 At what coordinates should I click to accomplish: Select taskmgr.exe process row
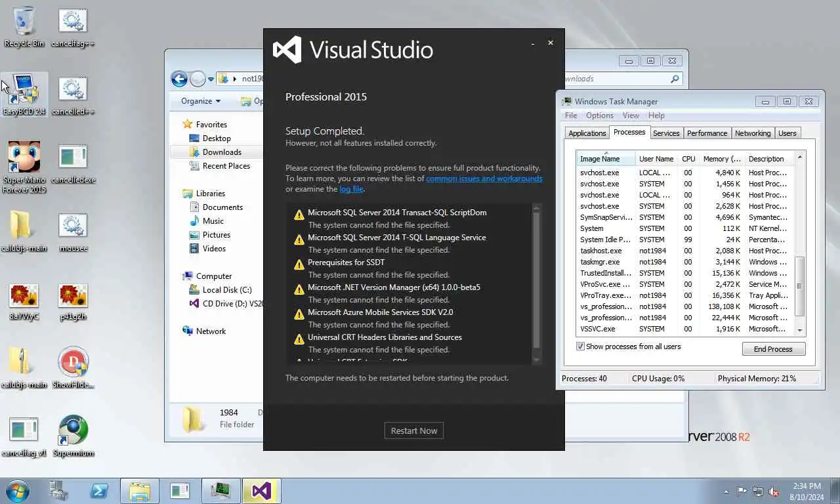click(x=685, y=262)
